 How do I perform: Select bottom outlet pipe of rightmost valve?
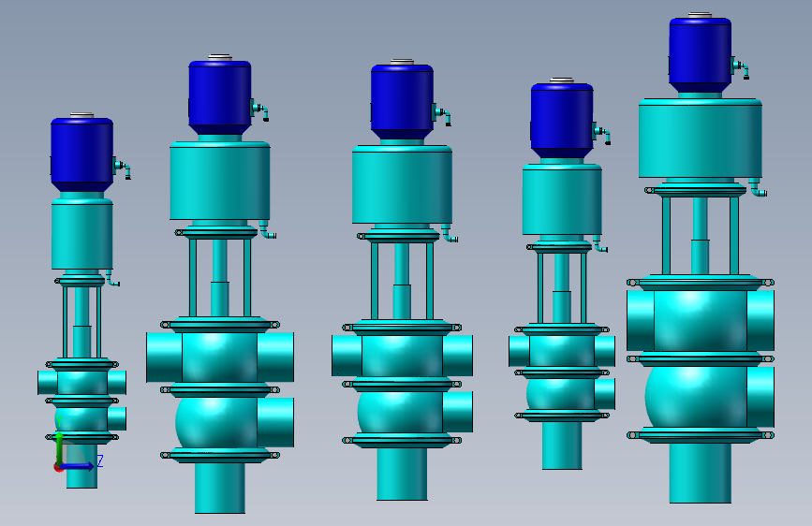click(x=701, y=473)
